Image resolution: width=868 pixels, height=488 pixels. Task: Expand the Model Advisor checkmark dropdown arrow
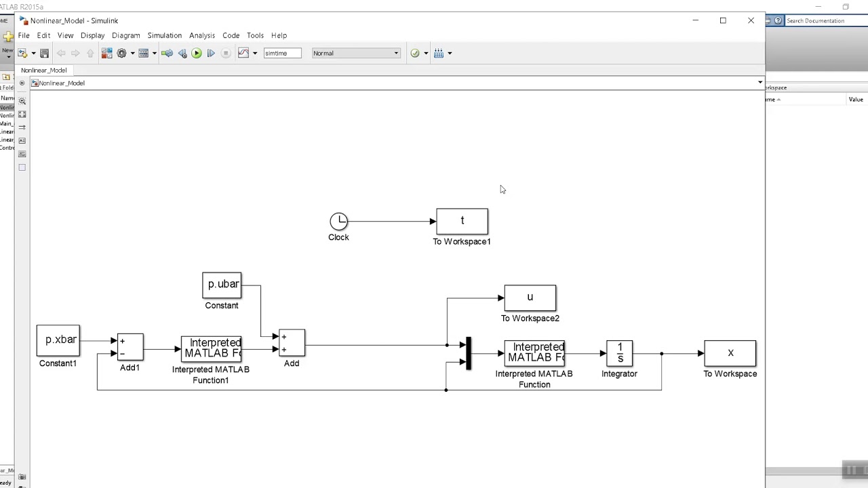coord(426,53)
